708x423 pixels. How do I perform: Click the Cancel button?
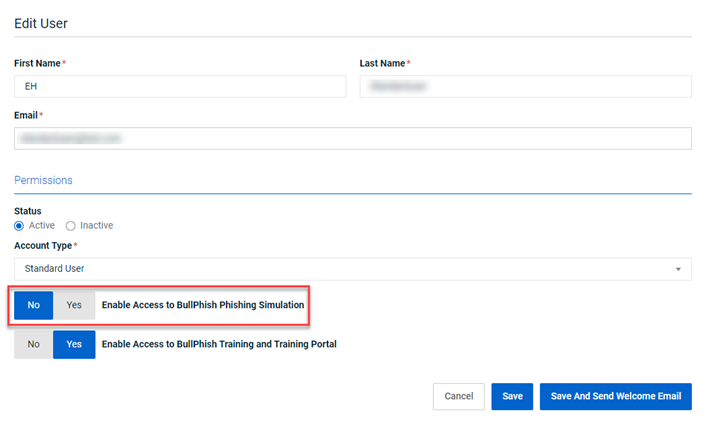click(x=459, y=396)
